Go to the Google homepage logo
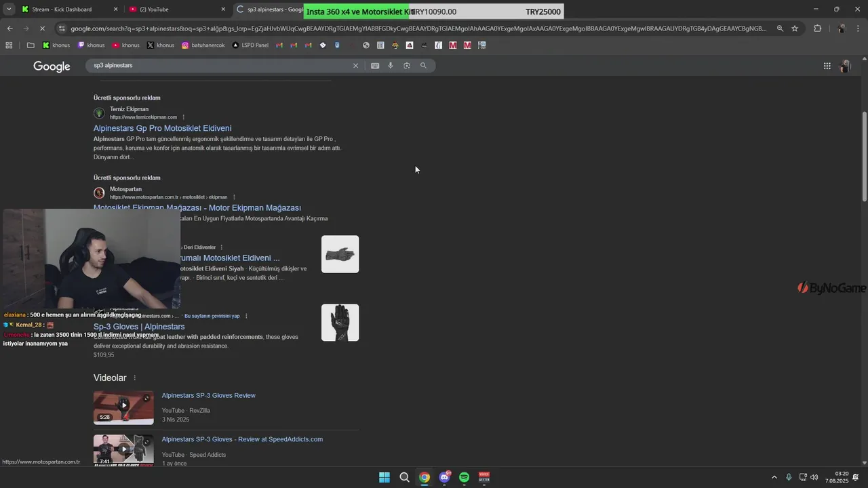Viewport: 868px width, 488px height. (x=52, y=66)
